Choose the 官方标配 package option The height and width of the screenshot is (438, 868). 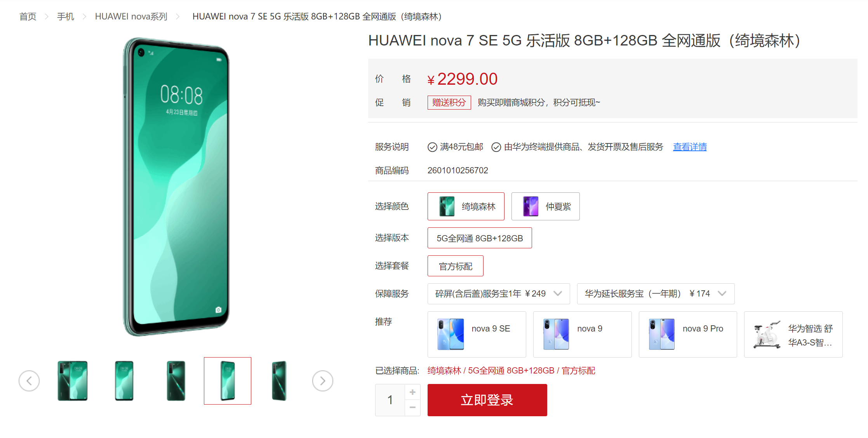coord(456,266)
